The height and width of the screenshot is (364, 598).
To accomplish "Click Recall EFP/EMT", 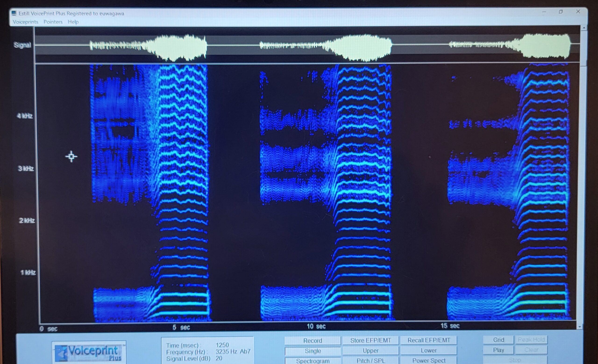I will (x=429, y=340).
